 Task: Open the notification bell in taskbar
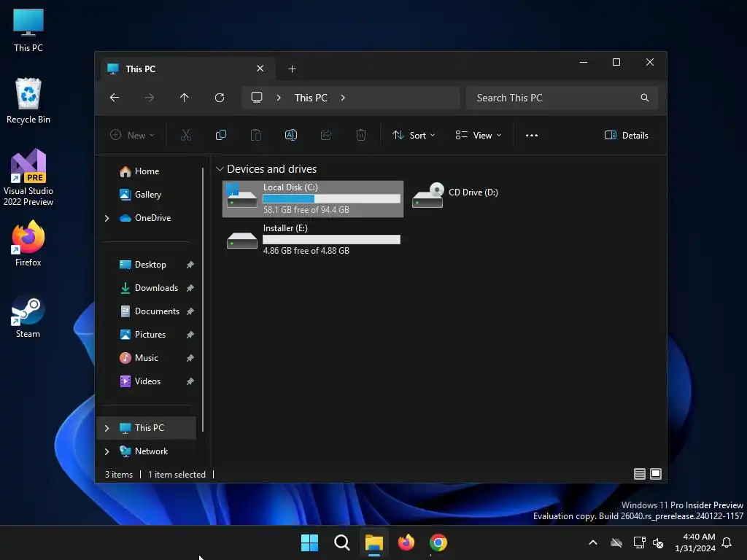coord(727,542)
